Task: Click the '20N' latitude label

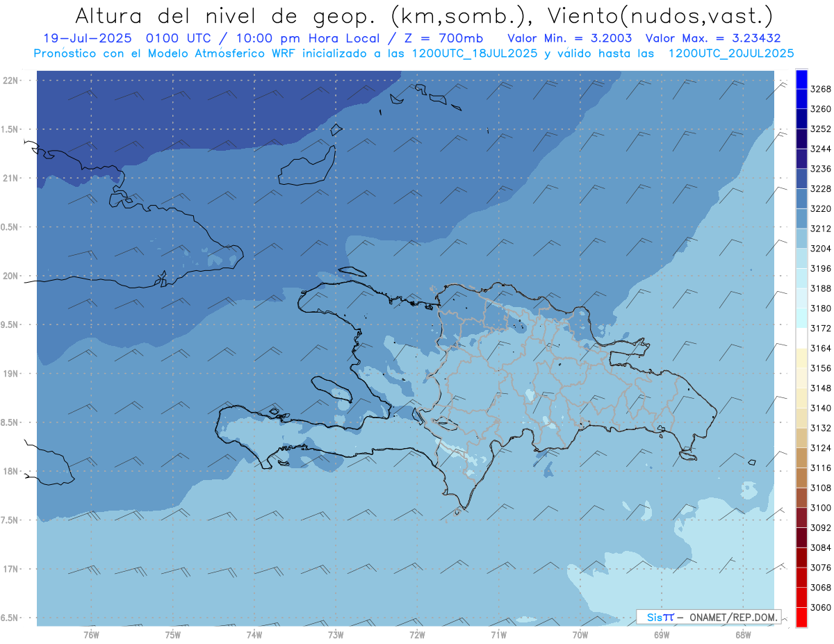Action: pyautogui.click(x=10, y=276)
